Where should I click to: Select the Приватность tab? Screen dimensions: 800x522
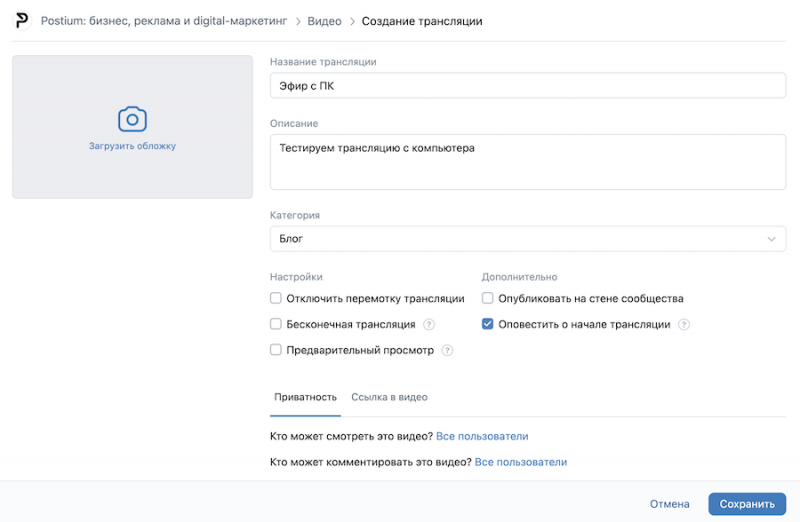[x=305, y=398]
